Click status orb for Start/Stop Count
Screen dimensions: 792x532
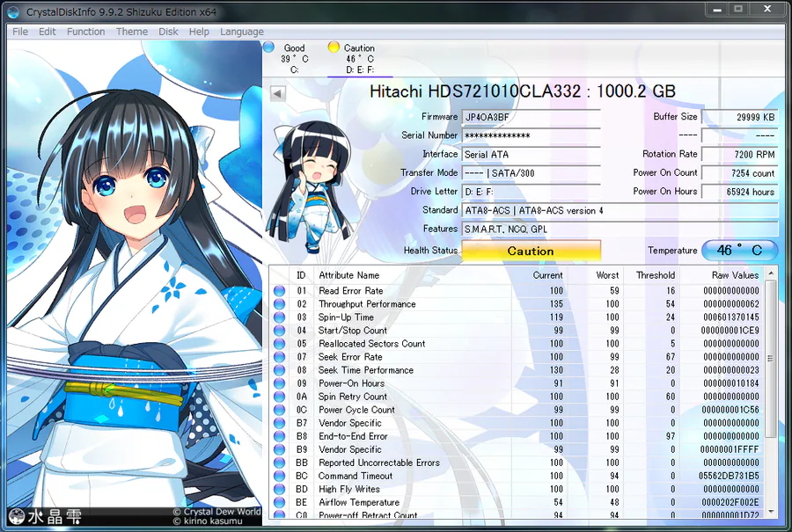pyautogui.click(x=279, y=331)
